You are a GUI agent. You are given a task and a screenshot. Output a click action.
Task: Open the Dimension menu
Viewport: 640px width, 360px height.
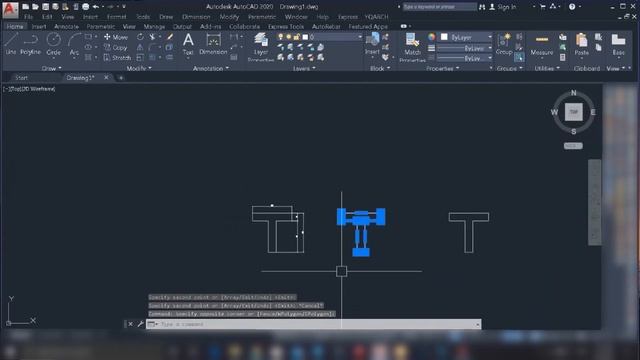coord(196,17)
